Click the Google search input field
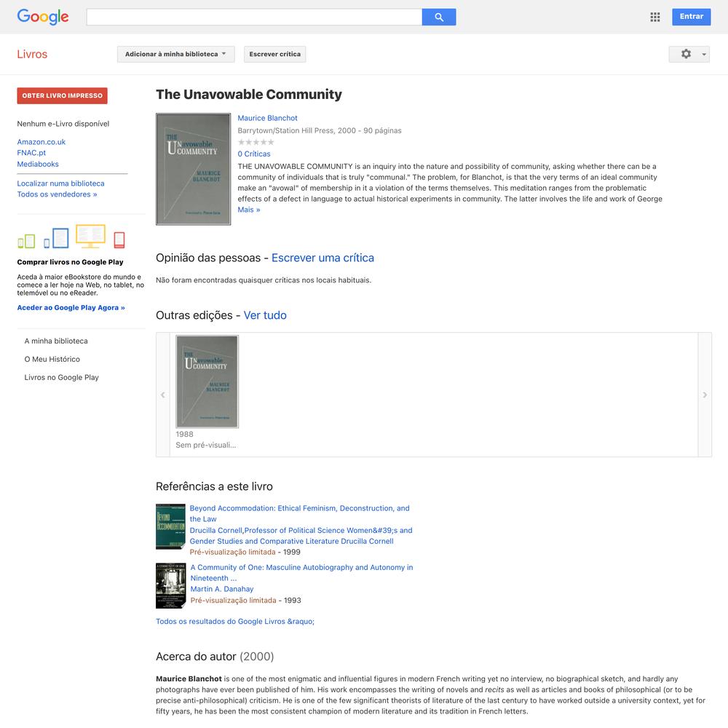The height and width of the screenshot is (728, 728). point(254,17)
